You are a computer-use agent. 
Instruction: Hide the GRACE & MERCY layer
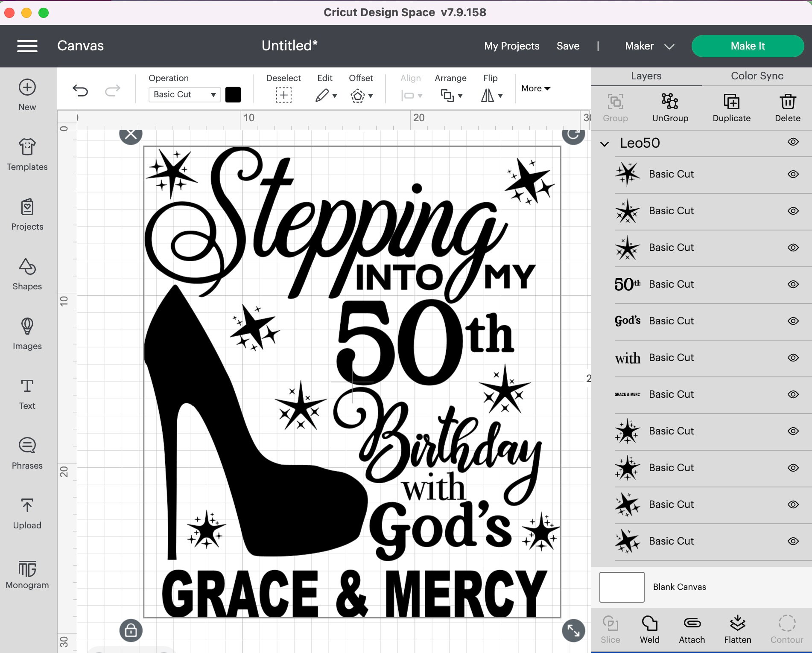(x=793, y=394)
